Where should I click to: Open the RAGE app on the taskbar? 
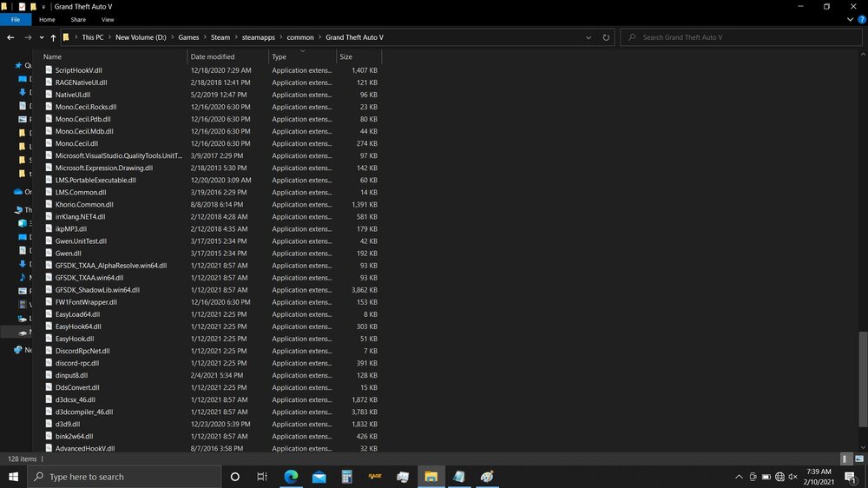click(375, 477)
